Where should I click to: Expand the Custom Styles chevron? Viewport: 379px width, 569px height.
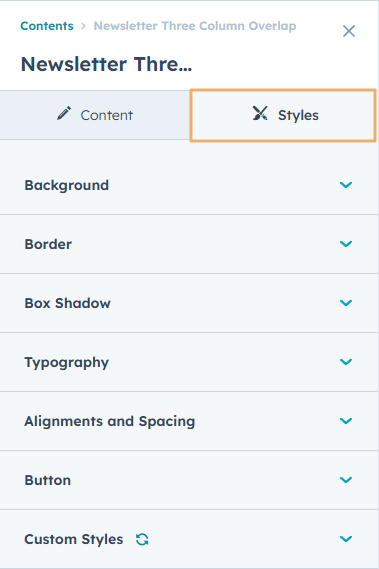pyautogui.click(x=346, y=539)
